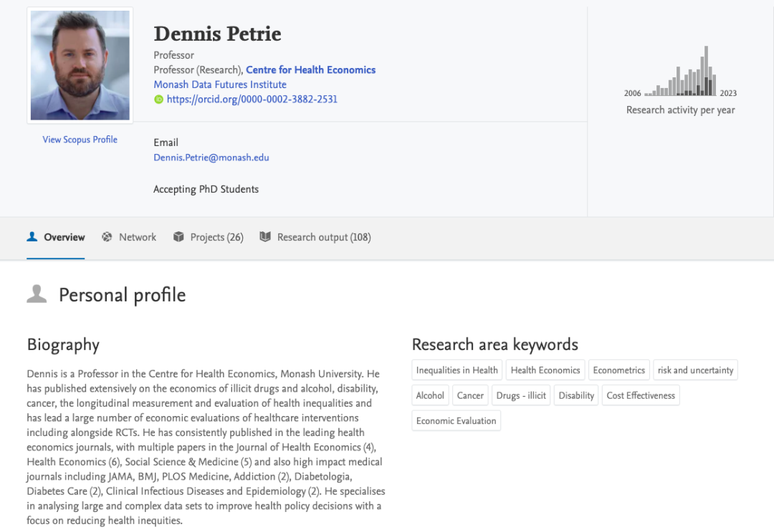Open the ORCID profile URL link
Screen dimensions: 774x532
[252, 100]
